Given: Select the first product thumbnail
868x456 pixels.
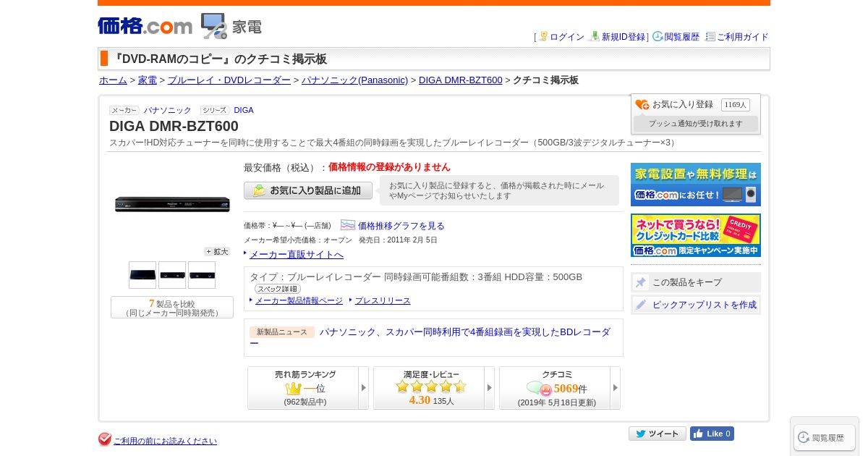Looking at the screenshot, I should pos(142,275).
